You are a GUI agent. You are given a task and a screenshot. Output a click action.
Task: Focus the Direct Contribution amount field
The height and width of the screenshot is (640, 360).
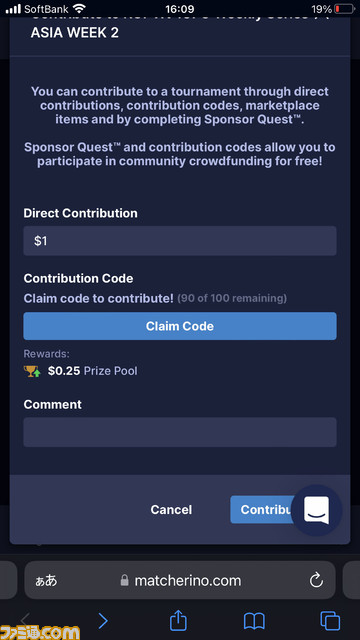[180, 241]
